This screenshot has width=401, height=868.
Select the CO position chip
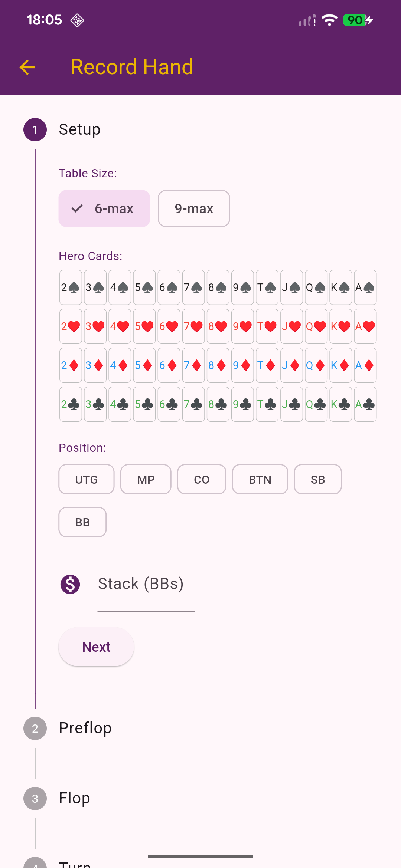tap(202, 479)
